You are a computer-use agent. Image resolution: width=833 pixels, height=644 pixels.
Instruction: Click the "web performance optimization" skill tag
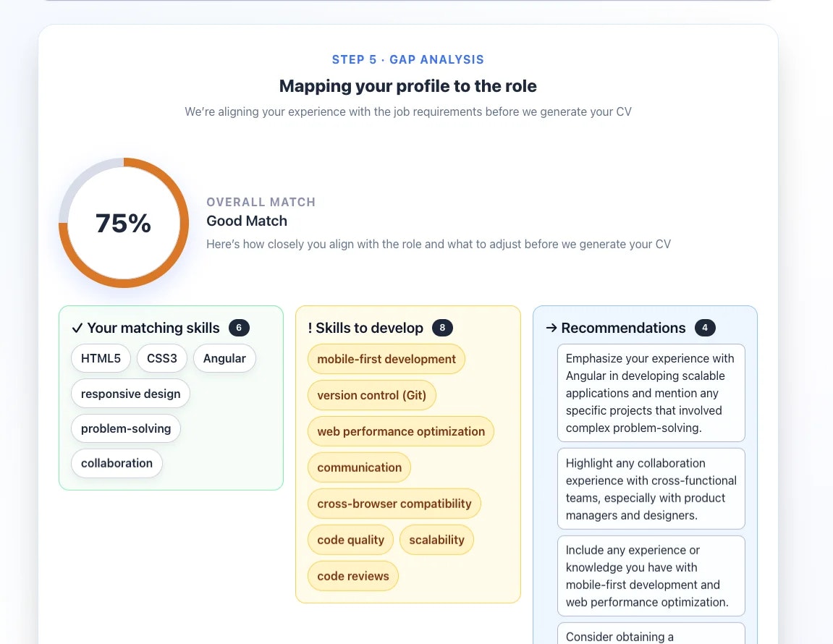pos(400,431)
